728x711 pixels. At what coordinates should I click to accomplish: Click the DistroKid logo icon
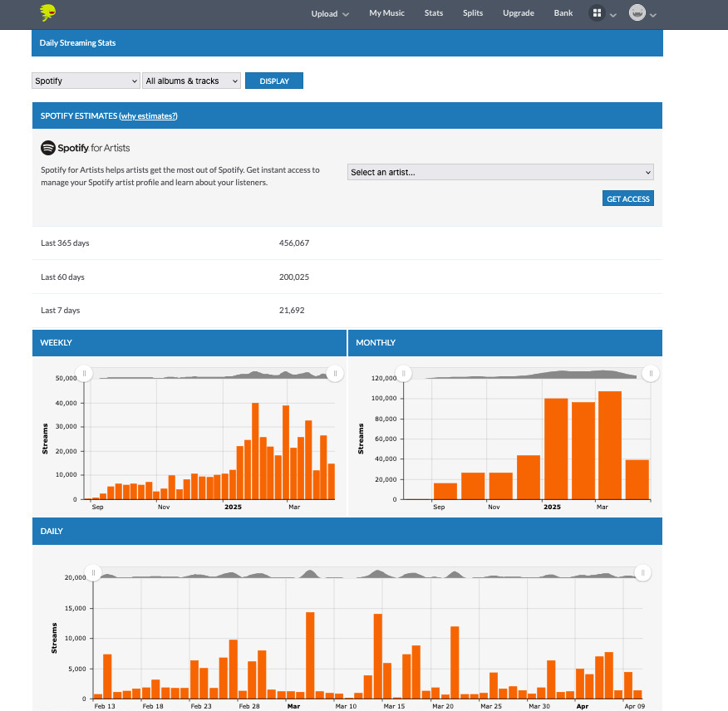[x=48, y=12]
